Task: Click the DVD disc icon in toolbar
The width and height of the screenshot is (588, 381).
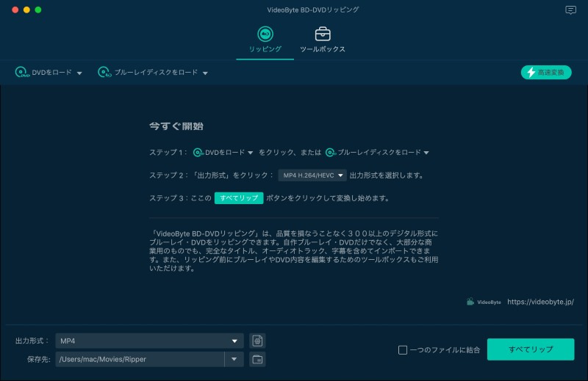Action: point(22,73)
